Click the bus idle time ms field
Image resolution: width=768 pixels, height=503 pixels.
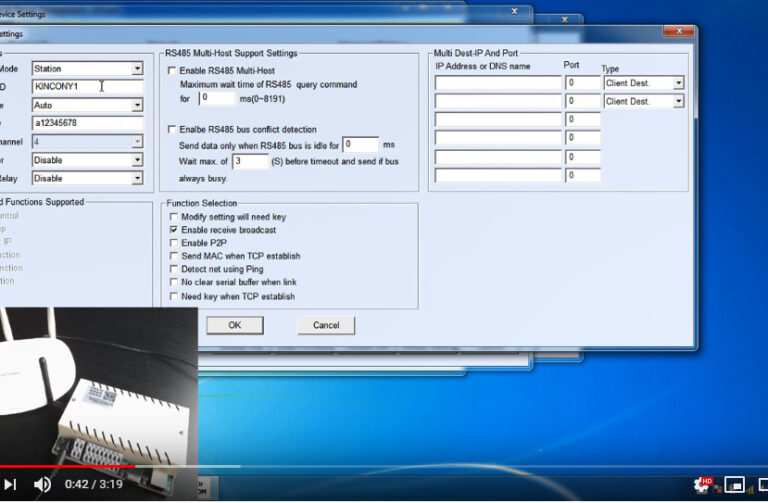[360, 144]
